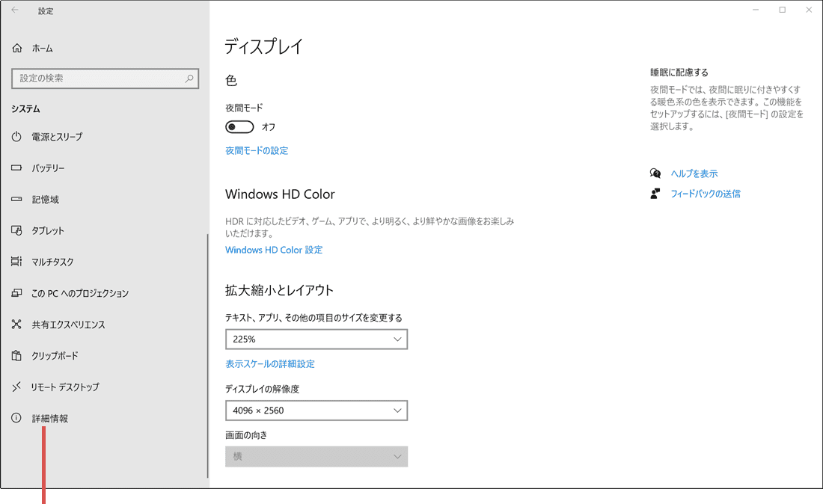Screen dimensions: 823x504
Task: Open クリップボード settings
Action: click(x=54, y=355)
